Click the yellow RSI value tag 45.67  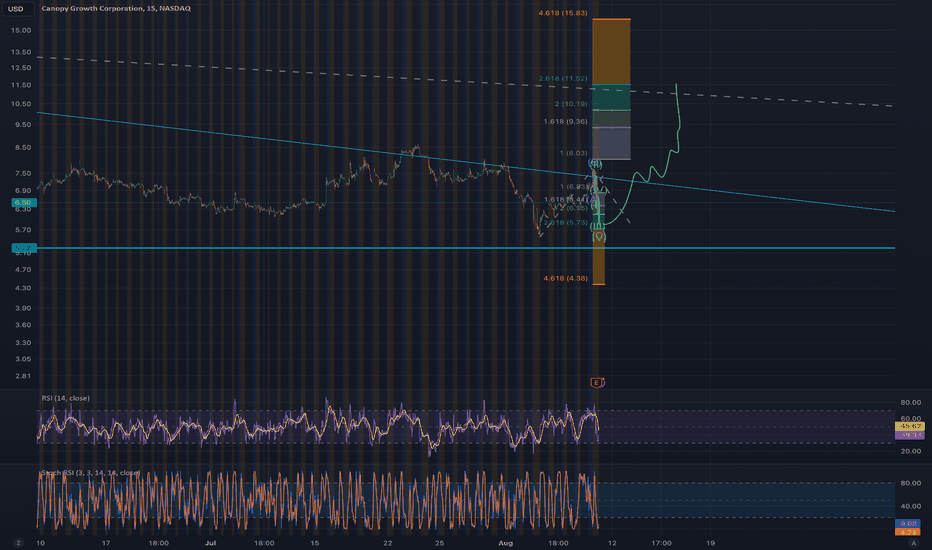[x=909, y=426]
